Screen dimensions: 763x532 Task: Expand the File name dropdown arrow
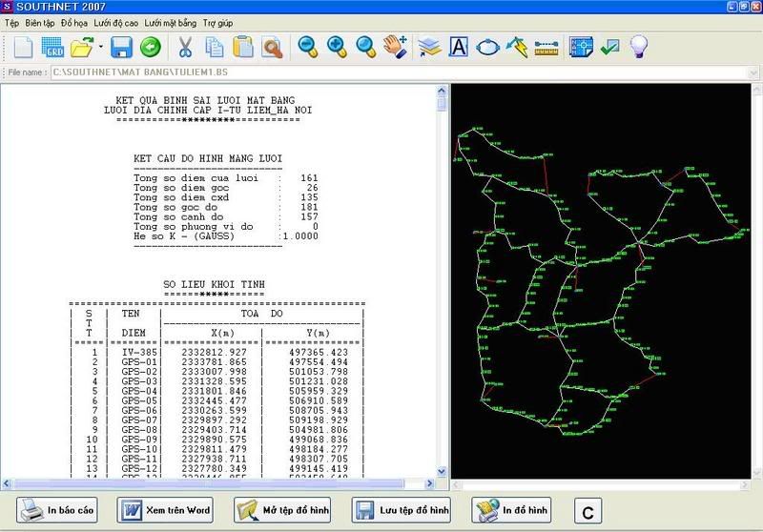tap(753, 73)
